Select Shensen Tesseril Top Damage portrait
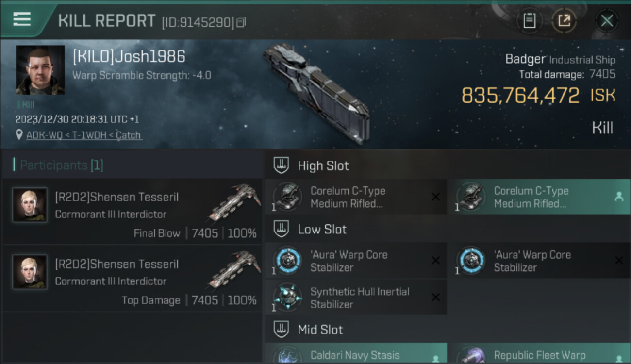 click(30, 272)
